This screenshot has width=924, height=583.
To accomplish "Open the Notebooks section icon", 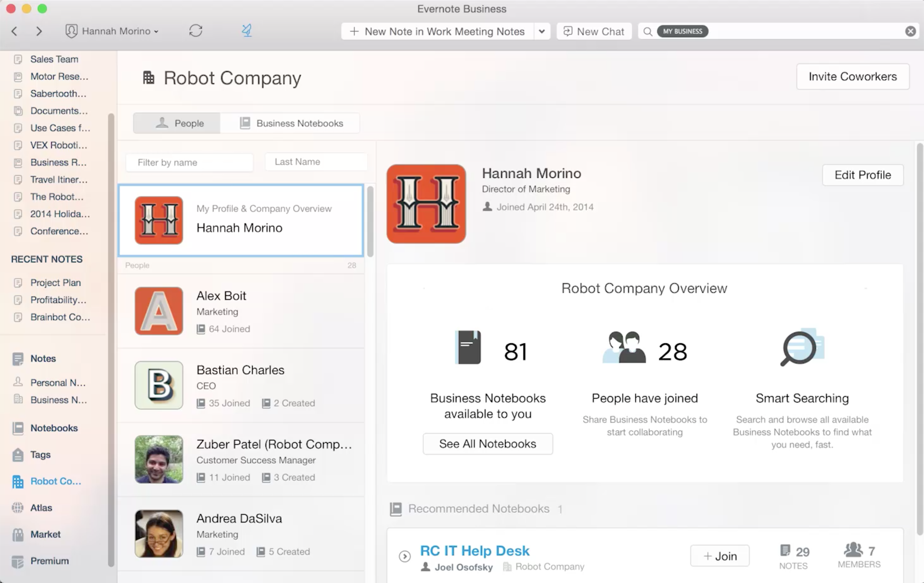I will pyautogui.click(x=19, y=427).
